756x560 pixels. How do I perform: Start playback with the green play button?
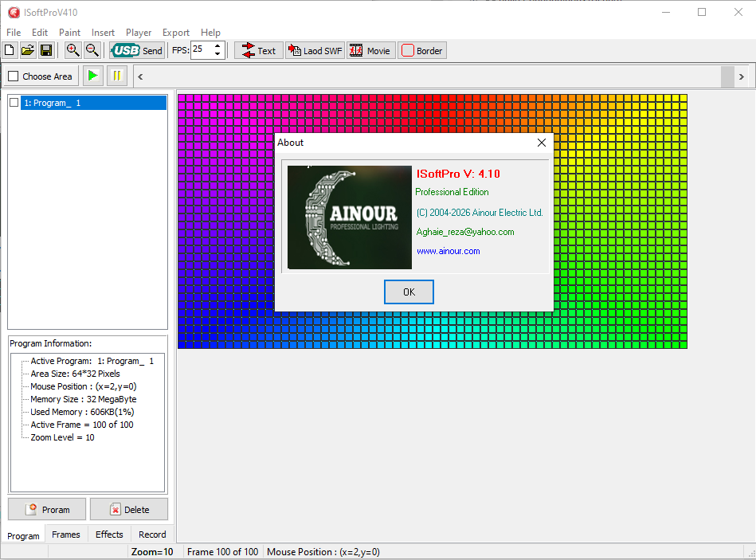coord(93,76)
